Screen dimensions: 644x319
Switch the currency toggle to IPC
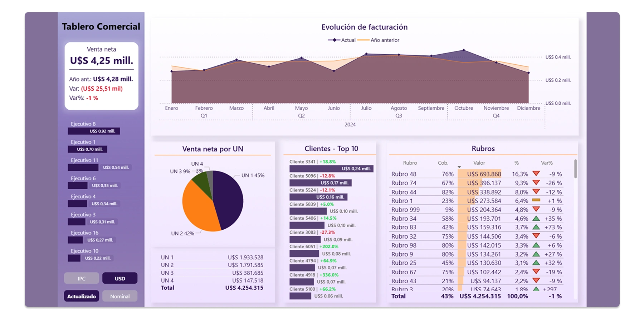[x=82, y=278]
